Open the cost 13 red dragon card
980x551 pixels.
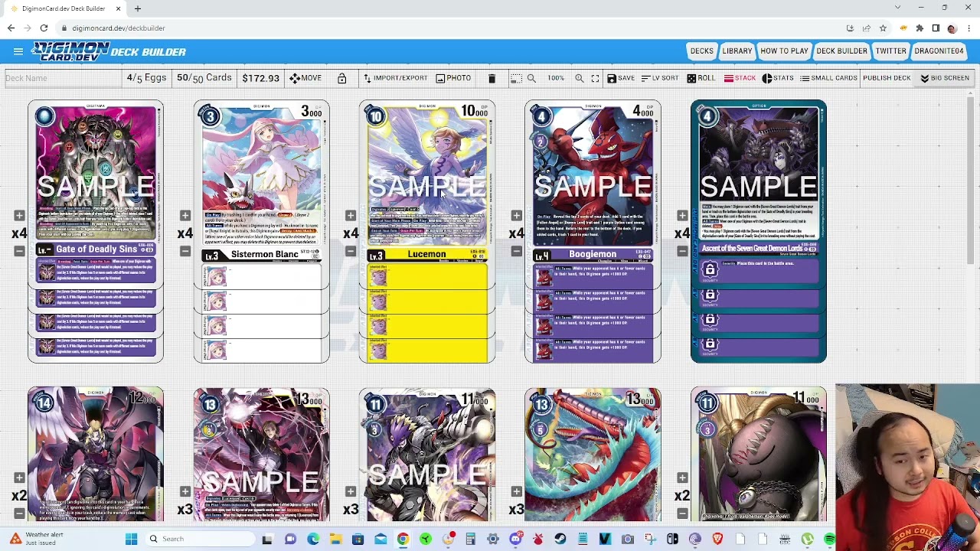click(x=593, y=455)
